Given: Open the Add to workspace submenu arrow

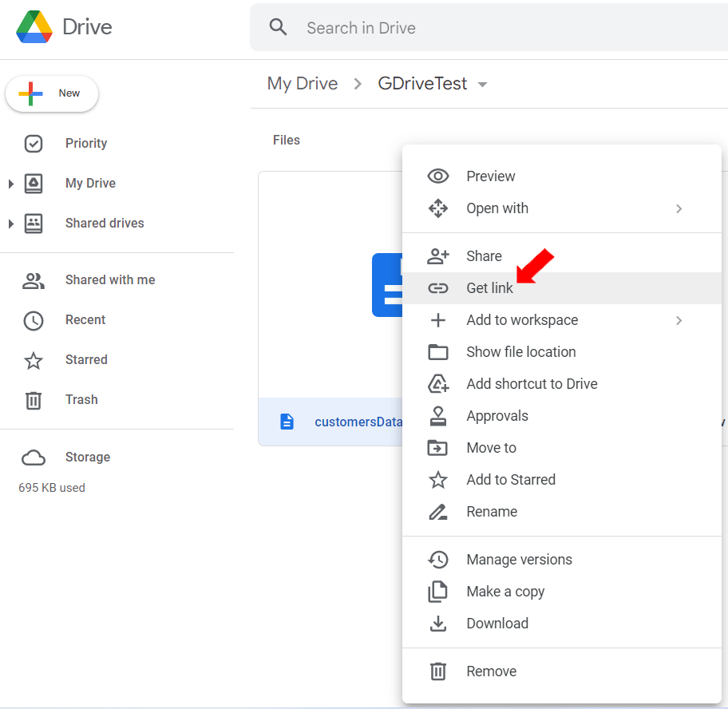Looking at the screenshot, I should coord(679,320).
